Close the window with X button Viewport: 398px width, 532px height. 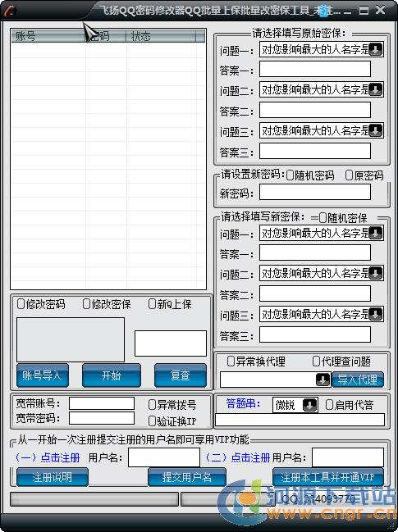tap(380, 10)
